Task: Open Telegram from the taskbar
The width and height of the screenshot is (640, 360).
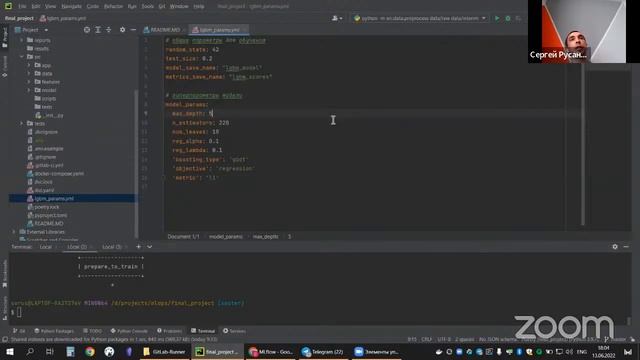Action: tap(323, 352)
